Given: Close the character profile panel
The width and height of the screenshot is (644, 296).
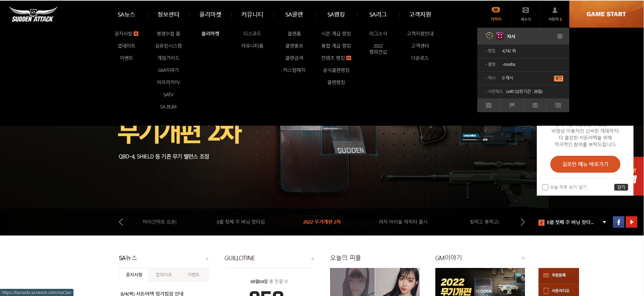Looking at the screenshot, I should (560, 36).
